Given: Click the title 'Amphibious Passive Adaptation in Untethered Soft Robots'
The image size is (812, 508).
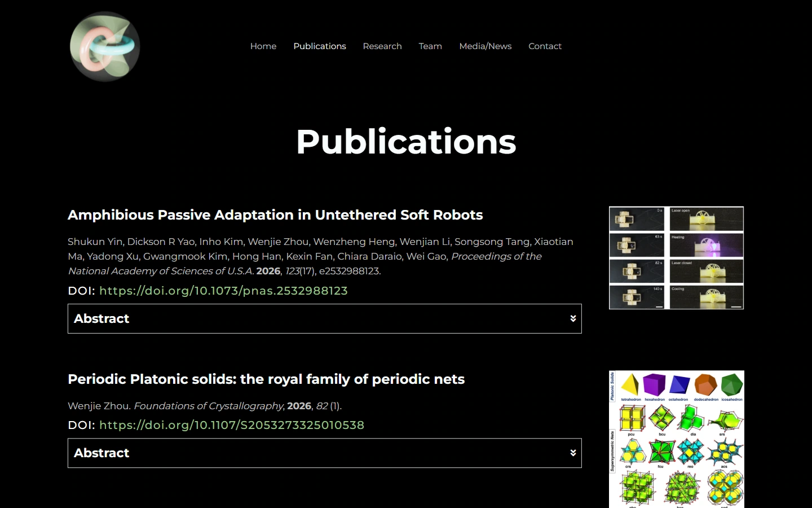Looking at the screenshot, I should pos(275,215).
